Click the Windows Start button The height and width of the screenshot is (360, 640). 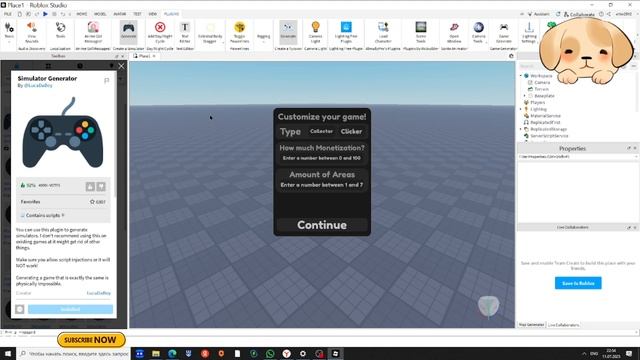(x=8, y=353)
